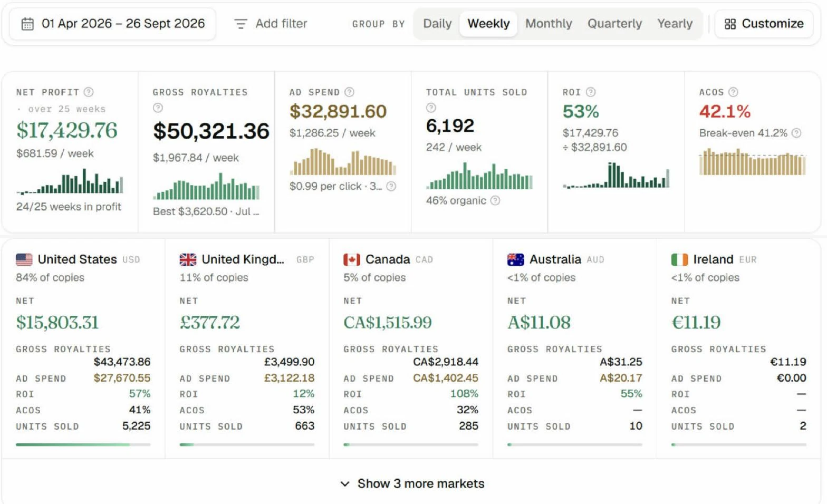Click United States ad spend $27,670.55
Viewport: 827px width, 504px height.
point(122,378)
